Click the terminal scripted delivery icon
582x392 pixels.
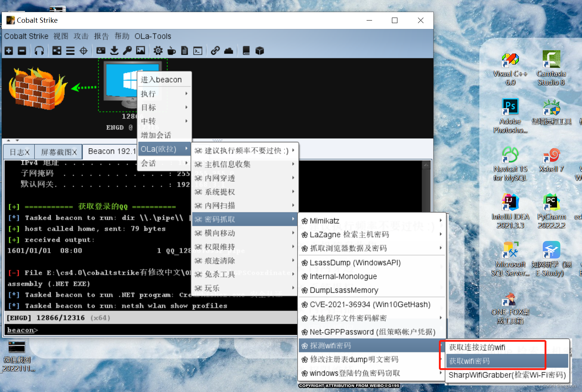pyautogui.click(x=198, y=51)
